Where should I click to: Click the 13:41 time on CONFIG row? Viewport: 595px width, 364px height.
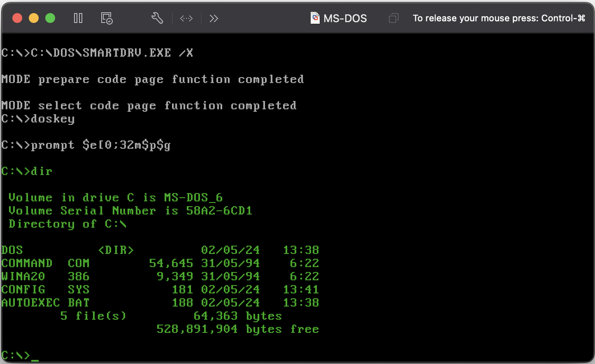[x=301, y=290]
